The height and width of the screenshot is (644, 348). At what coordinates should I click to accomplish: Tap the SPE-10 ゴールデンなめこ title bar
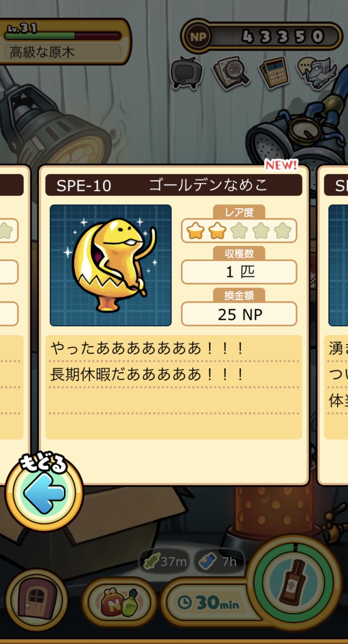click(174, 185)
